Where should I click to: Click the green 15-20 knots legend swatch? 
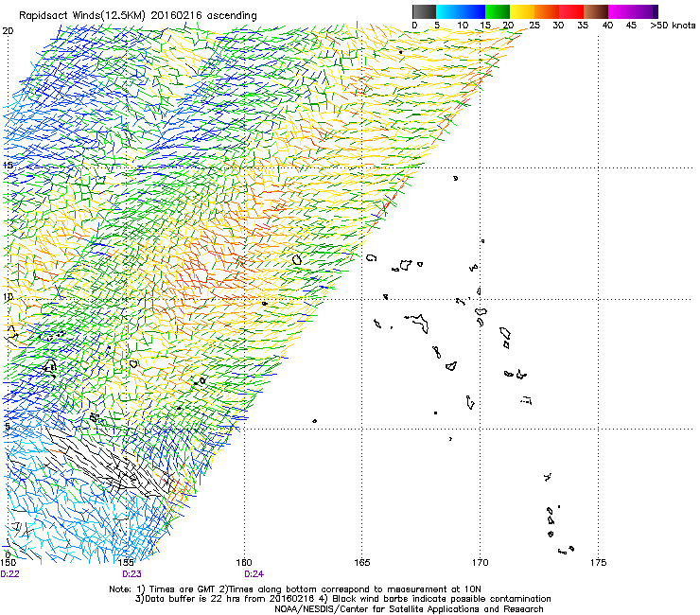[498, 11]
